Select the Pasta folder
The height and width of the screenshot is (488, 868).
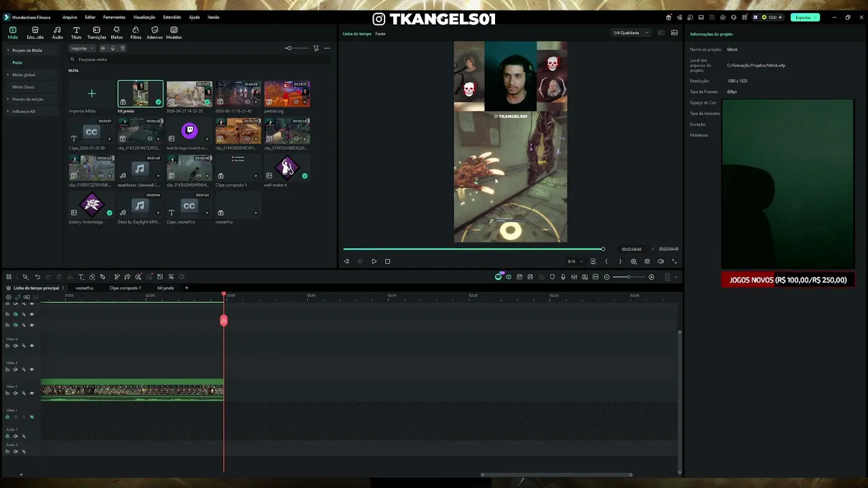coord(17,62)
